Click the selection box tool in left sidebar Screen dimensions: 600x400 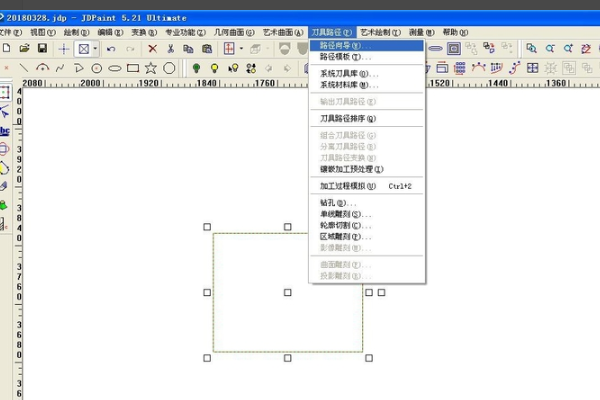(x=5, y=92)
